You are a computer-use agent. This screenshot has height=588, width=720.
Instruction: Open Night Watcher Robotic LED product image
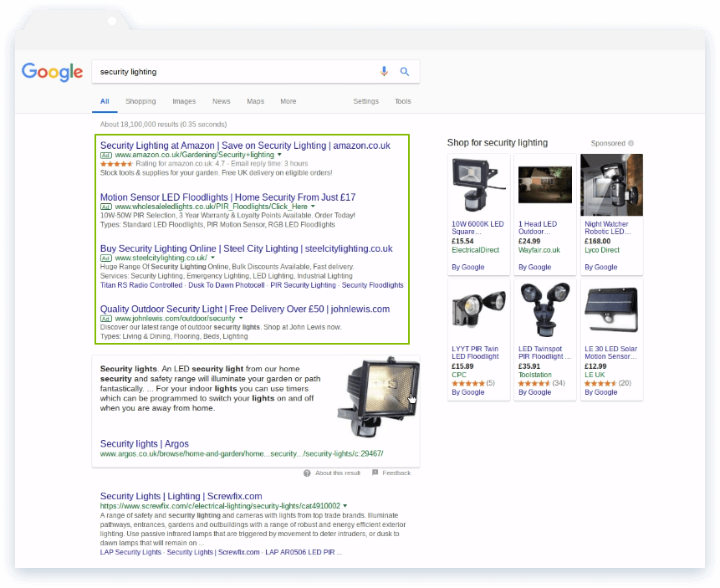click(611, 185)
